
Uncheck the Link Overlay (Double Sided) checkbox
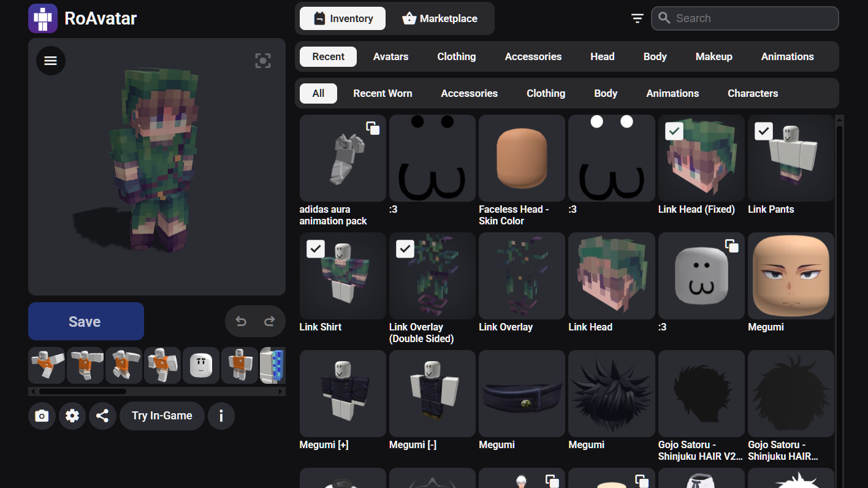[x=405, y=248]
